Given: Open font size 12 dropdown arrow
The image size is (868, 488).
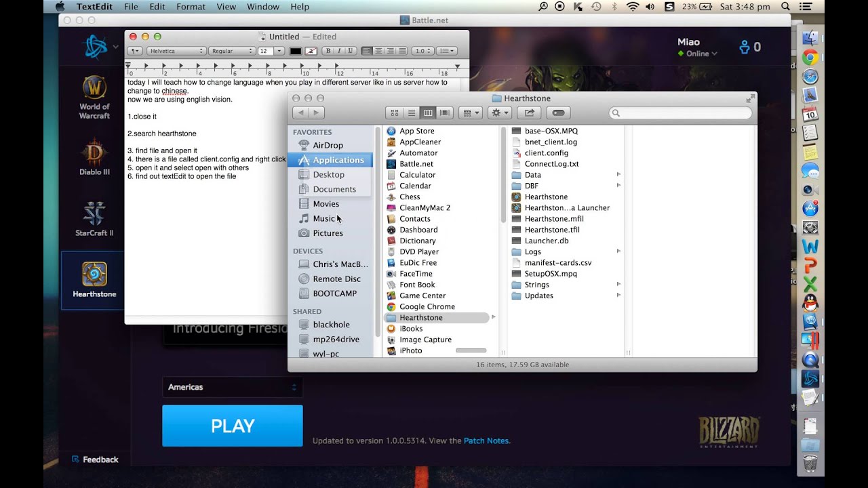Looking at the screenshot, I should tap(280, 51).
